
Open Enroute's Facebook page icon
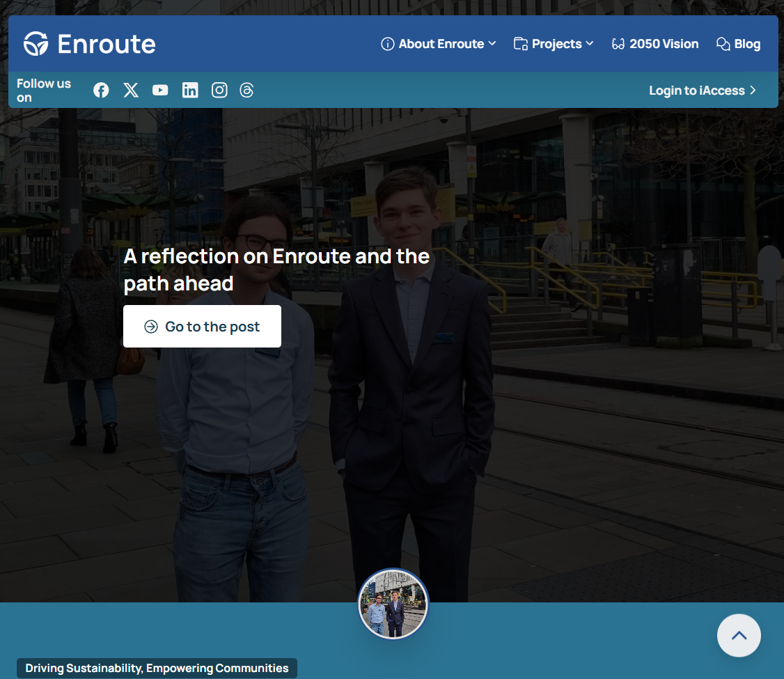[101, 90]
